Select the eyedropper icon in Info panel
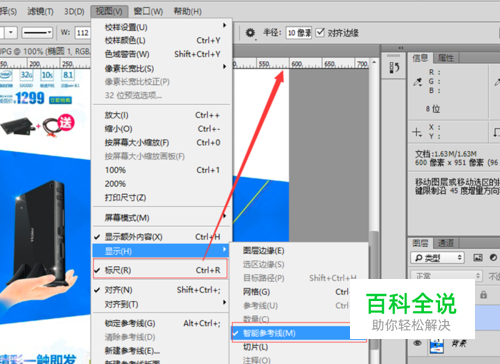This screenshot has width=500, height=364. pyautogui.click(x=418, y=82)
